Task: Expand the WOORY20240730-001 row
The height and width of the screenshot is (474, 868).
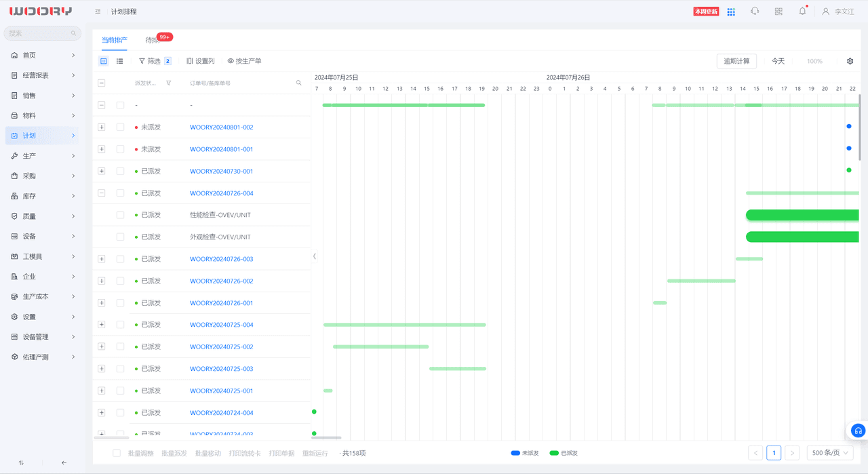Action: click(x=102, y=171)
